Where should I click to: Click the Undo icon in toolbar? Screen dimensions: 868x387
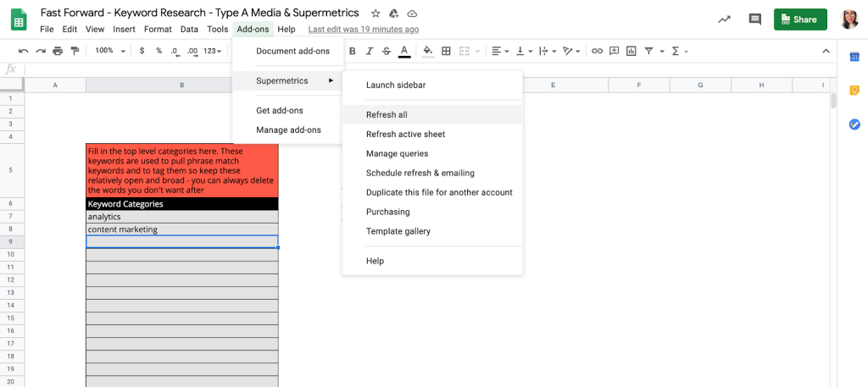tap(23, 51)
